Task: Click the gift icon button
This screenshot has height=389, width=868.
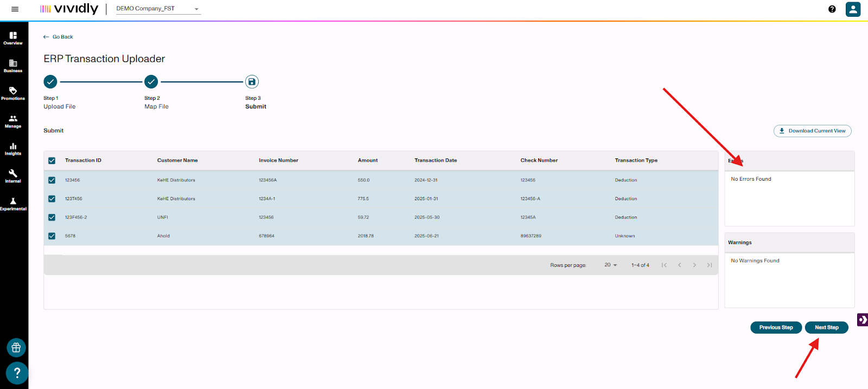Action: coord(16,348)
